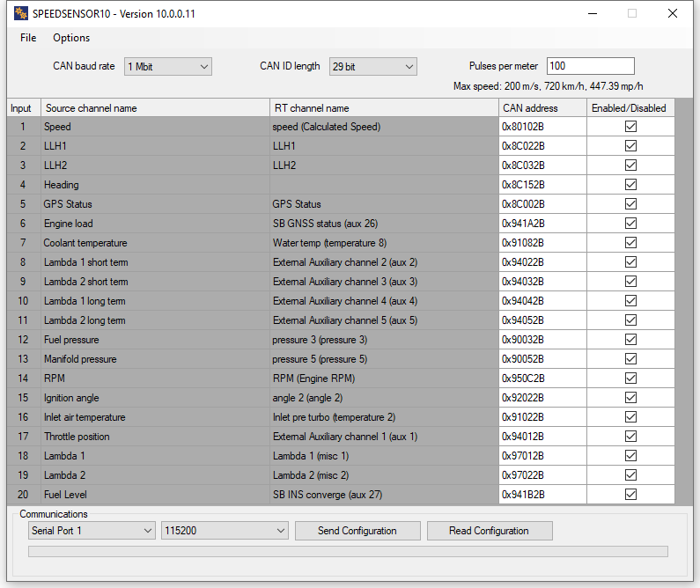The image size is (700, 588).
Task: Select the CAN address cell 0x80102B
Action: pyautogui.click(x=542, y=127)
